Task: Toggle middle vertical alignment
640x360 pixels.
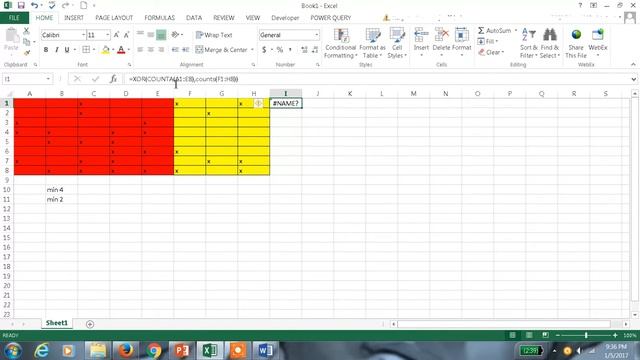Action: 151,35
